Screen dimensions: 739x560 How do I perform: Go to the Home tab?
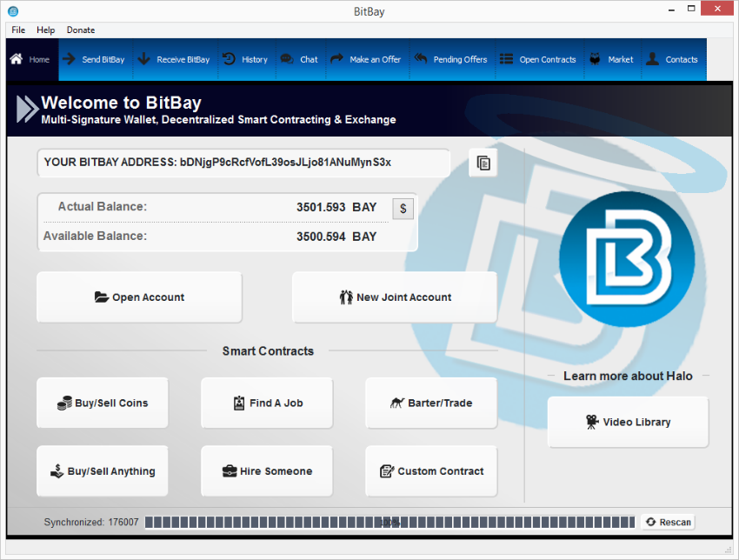pos(32,59)
